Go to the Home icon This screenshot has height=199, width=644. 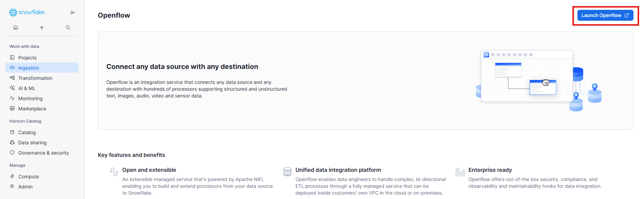click(16, 28)
